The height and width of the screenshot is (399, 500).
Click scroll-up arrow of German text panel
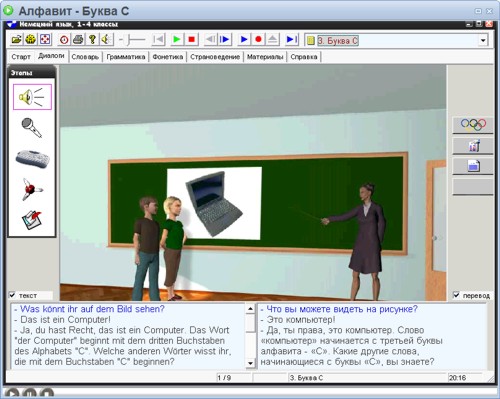(250, 309)
